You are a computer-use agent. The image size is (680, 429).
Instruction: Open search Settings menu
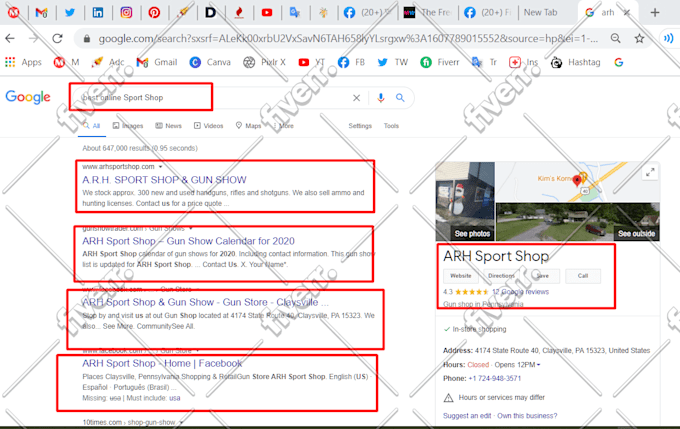click(360, 126)
